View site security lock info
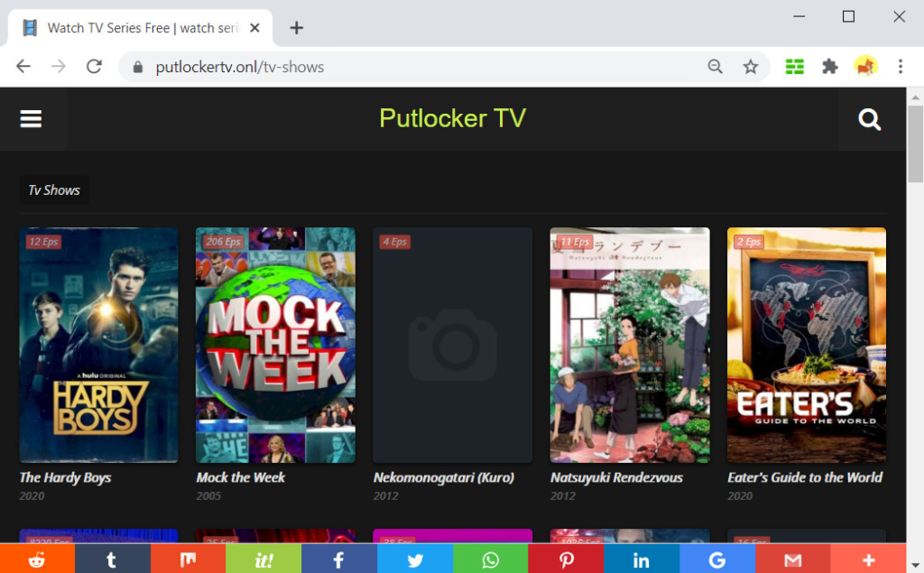The image size is (924, 573). (137, 67)
